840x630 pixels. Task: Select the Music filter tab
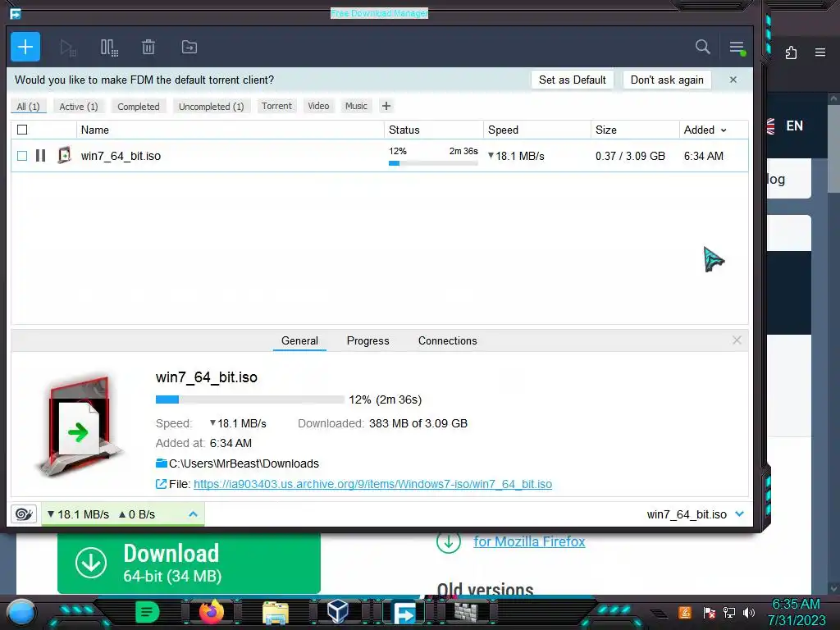pos(356,106)
